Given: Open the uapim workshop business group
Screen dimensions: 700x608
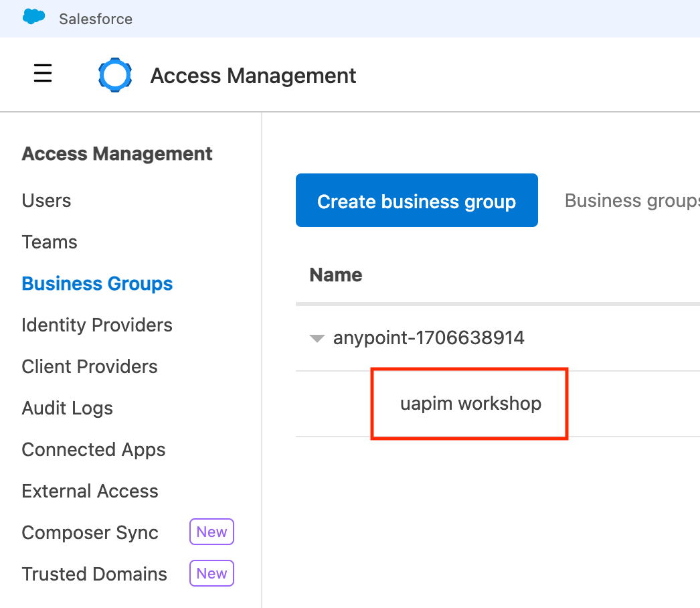Looking at the screenshot, I should [x=470, y=404].
